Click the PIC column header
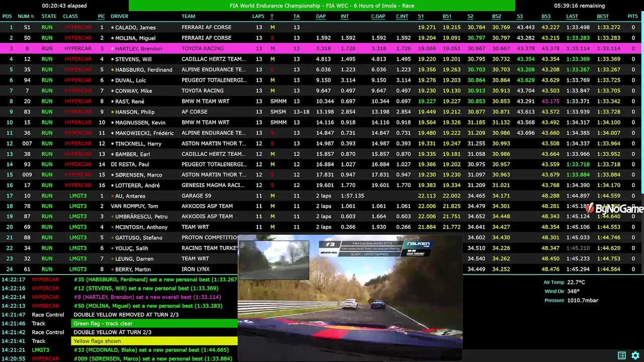Viewport: 644px width, 362px height. (102, 17)
